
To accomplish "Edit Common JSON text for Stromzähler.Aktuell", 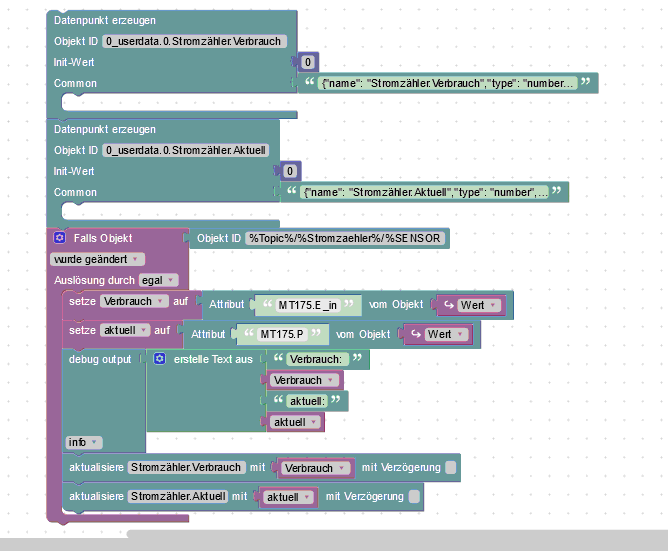I will (x=424, y=192).
